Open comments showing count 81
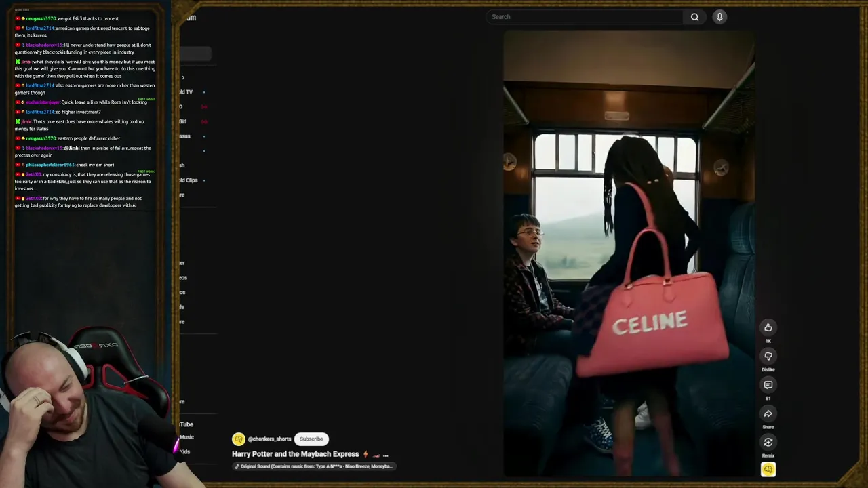Screen dimensions: 868x488 point(768,385)
